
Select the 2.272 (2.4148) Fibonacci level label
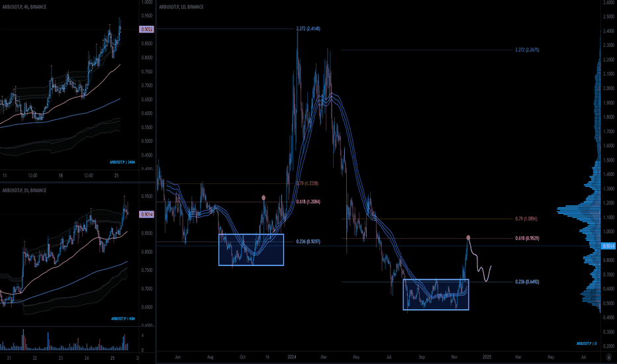(x=308, y=28)
